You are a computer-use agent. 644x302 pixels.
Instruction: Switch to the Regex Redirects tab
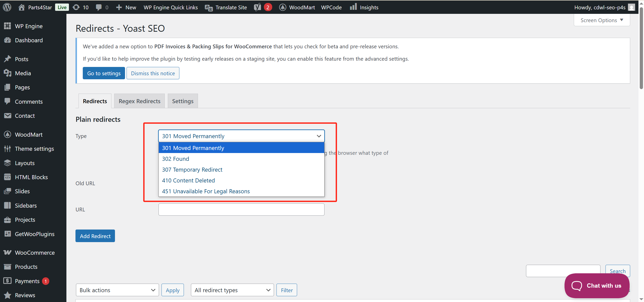(139, 101)
